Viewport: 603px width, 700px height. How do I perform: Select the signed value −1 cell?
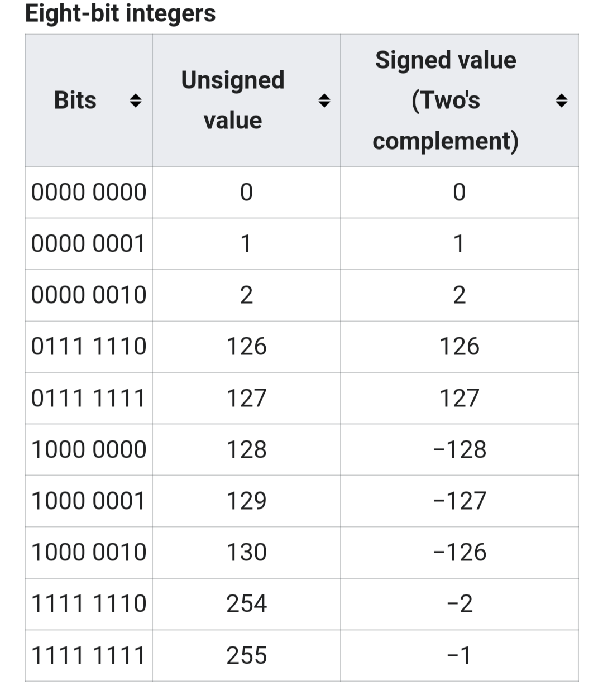click(x=460, y=655)
